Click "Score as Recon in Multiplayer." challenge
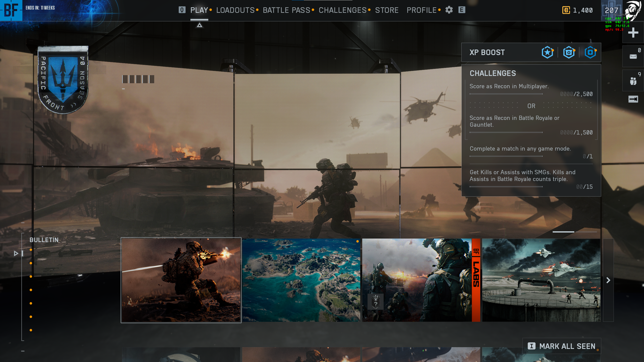Viewport: 644px width, 362px height. (509, 86)
